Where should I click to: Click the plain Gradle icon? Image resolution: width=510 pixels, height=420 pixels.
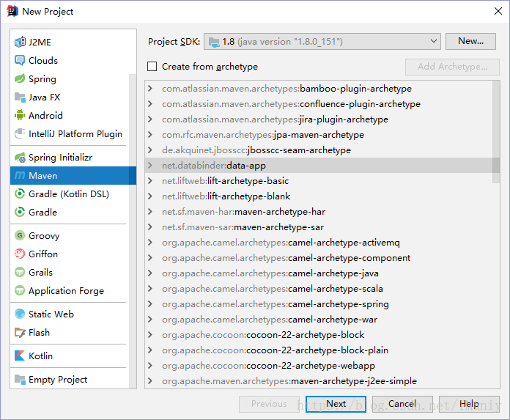click(20, 212)
